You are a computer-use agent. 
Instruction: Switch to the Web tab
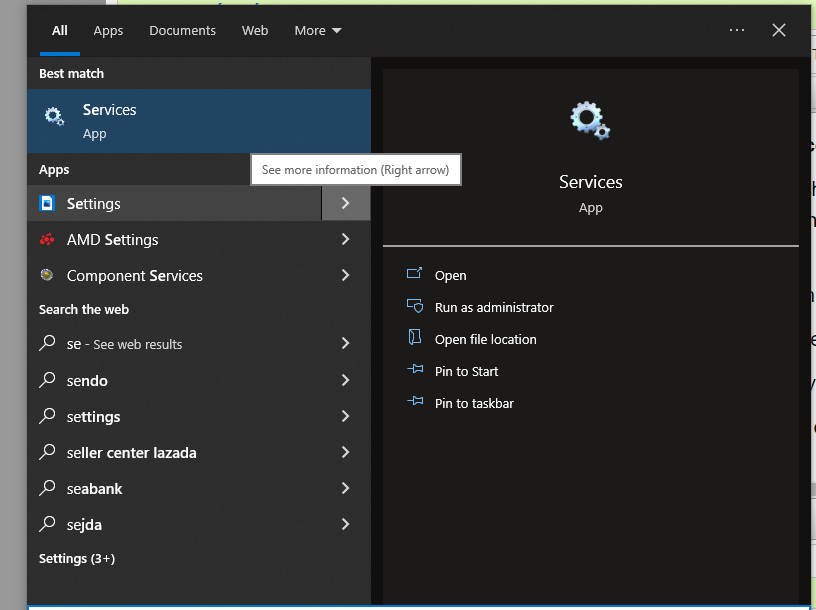tap(254, 31)
